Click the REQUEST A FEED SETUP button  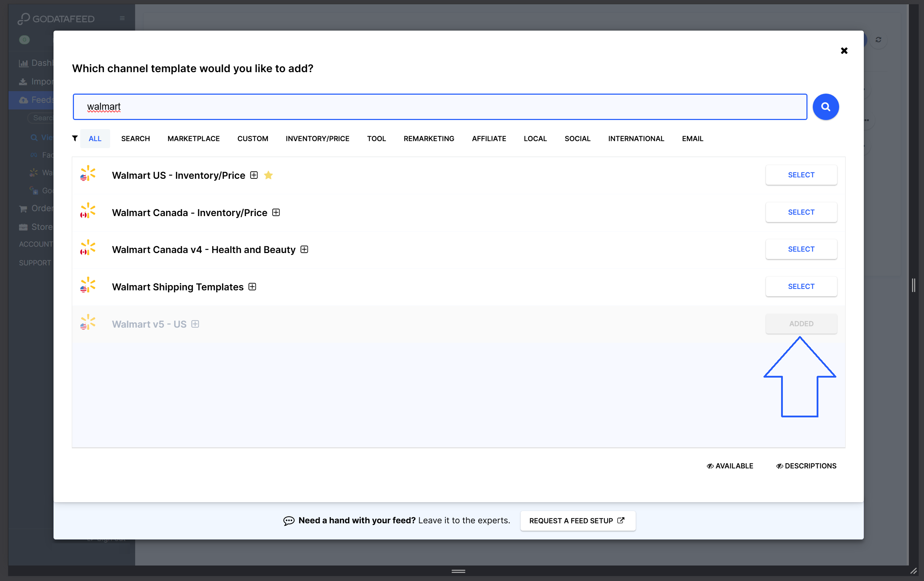coord(577,520)
